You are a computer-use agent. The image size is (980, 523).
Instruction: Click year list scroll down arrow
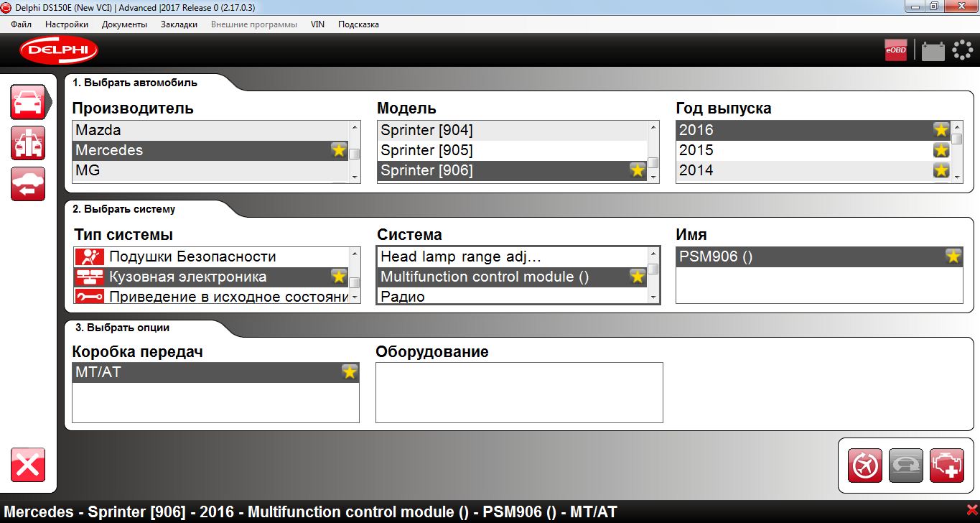click(x=957, y=176)
